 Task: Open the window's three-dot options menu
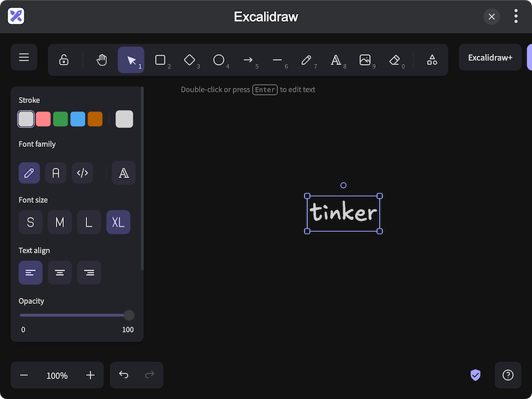coord(516,16)
